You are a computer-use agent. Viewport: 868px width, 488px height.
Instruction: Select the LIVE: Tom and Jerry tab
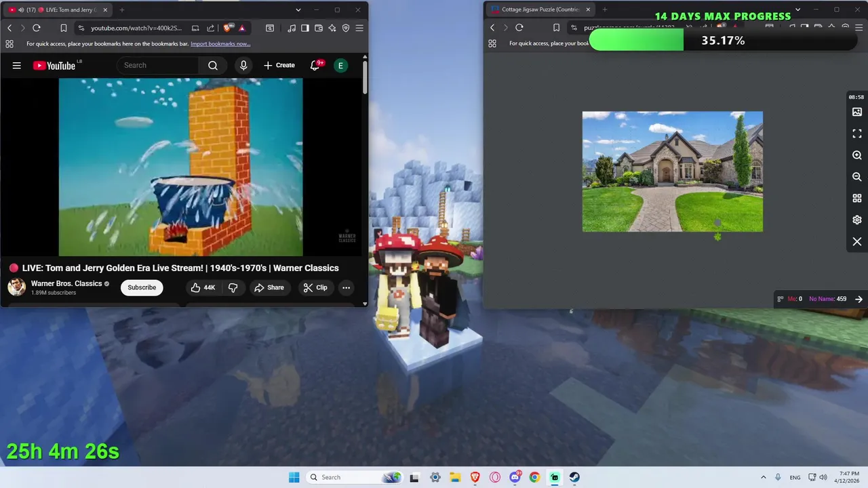click(58, 9)
